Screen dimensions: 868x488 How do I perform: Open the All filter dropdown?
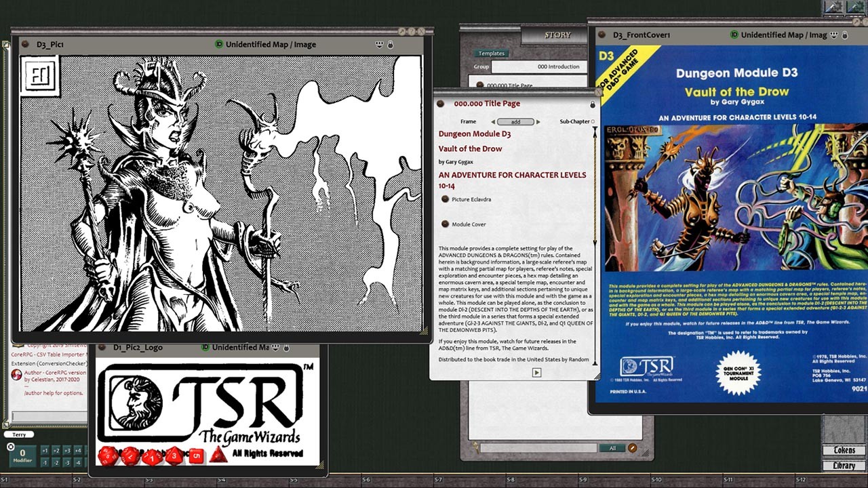tap(612, 448)
